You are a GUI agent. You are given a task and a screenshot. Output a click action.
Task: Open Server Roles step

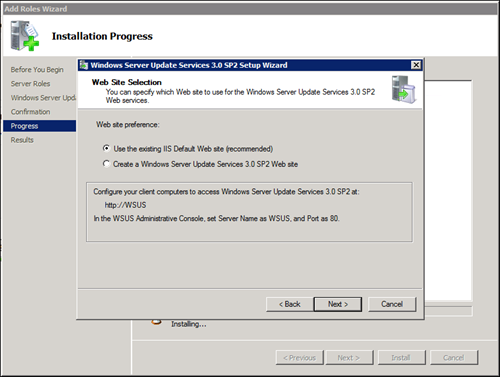click(30, 84)
